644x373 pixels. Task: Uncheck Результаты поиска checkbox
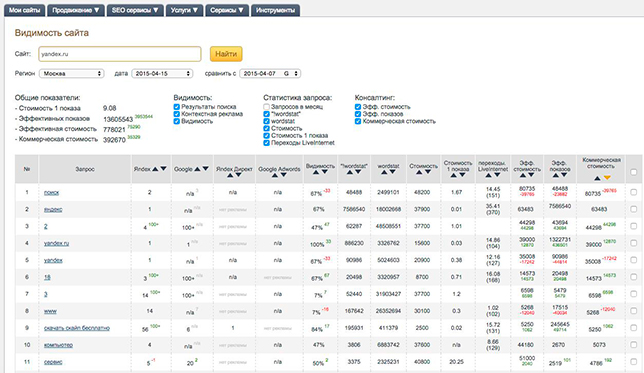click(177, 107)
